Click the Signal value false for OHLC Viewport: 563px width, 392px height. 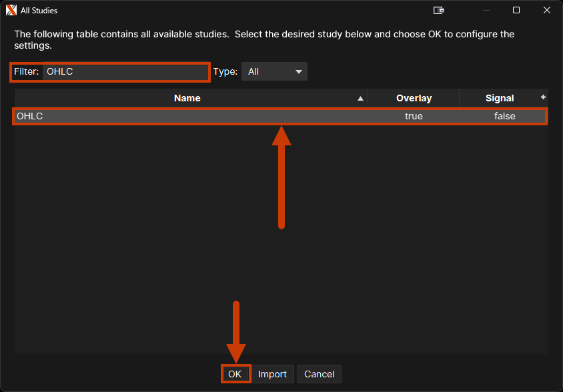pos(504,116)
